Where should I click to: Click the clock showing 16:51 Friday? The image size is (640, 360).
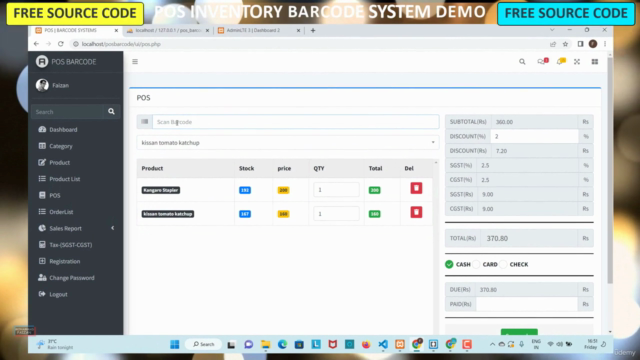pyautogui.click(x=591, y=344)
